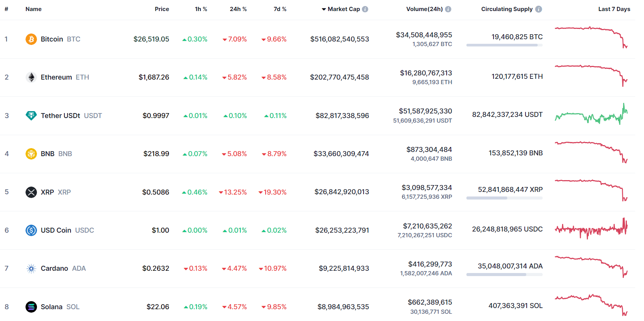Click Bitcoin price $26,519.05
Screen dimensions: 644x321
[151, 39]
